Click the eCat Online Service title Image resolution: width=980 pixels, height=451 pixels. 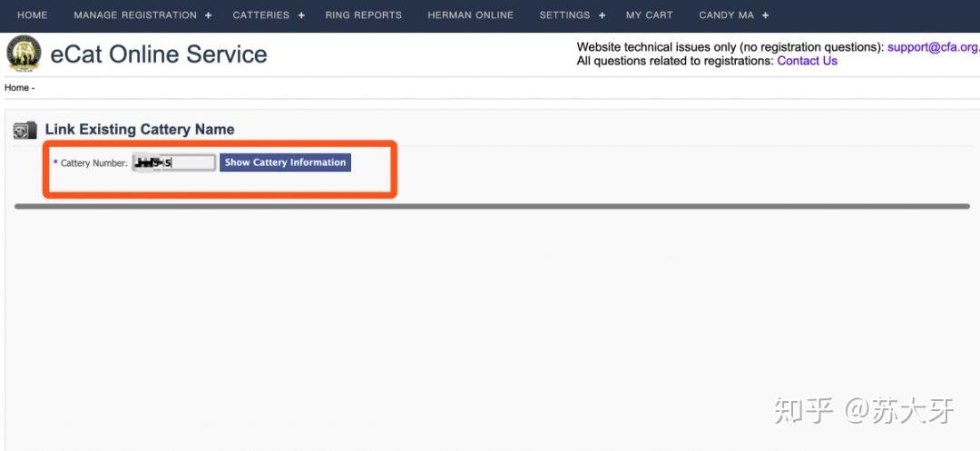tap(159, 54)
